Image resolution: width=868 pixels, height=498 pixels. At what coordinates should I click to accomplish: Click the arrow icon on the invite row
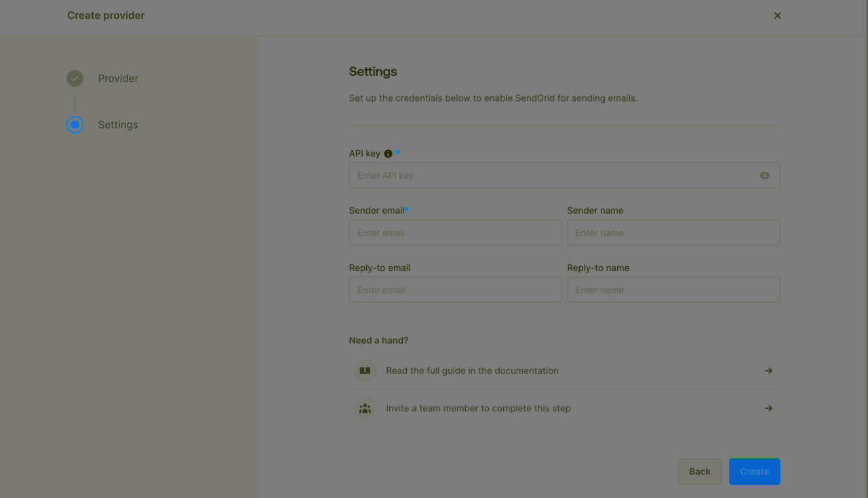[x=768, y=408]
